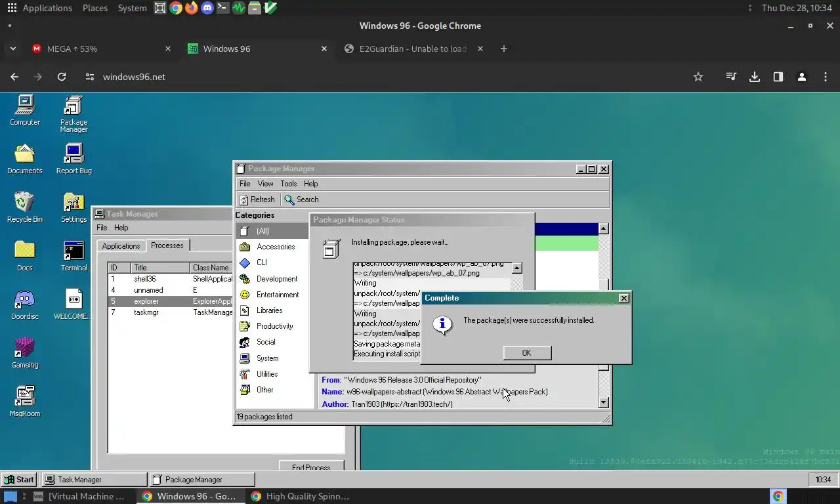Select the (All) category
The height and width of the screenshot is (504, 840).
[x=272, y=231]
